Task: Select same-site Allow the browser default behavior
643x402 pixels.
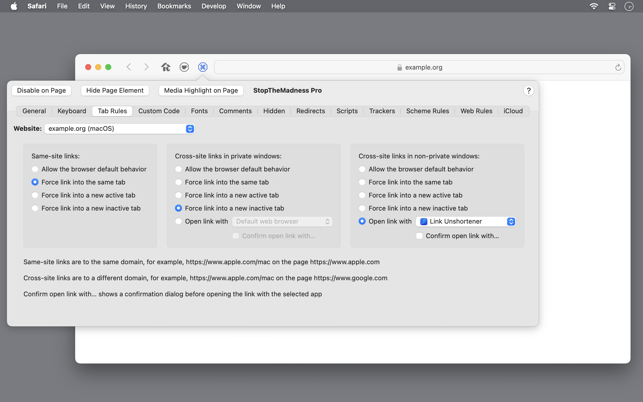Action: (x=35, y=169)
